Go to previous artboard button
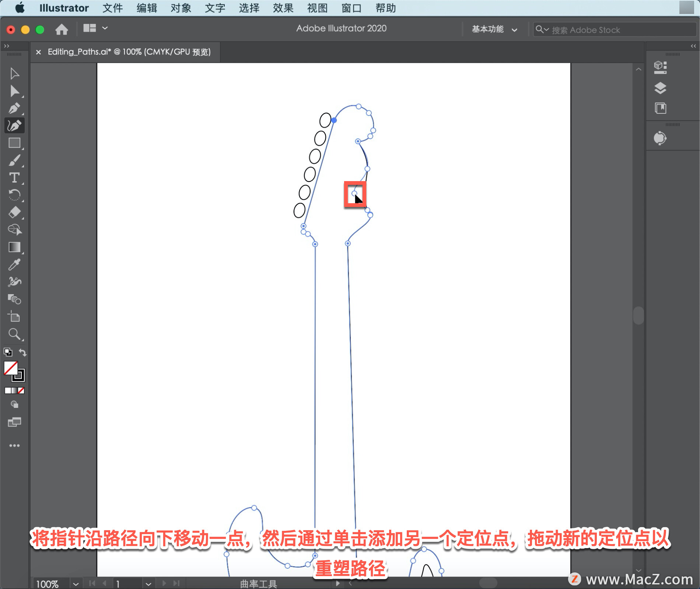 point(104,583)
